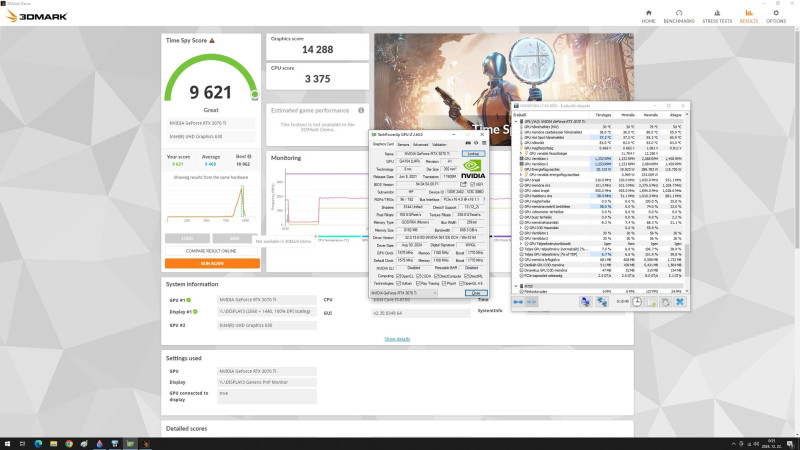This screenshot has width=800, height=450.
Task: Click the 3DMark taskbar icon
Action: [145, 444]
